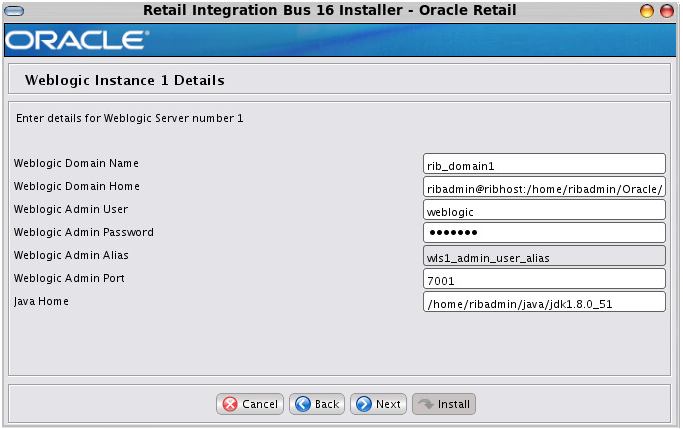Click the blue right-arrow icon on Next
The height and width of the screenshot is (430, 683).
click(x=364, y=404)
